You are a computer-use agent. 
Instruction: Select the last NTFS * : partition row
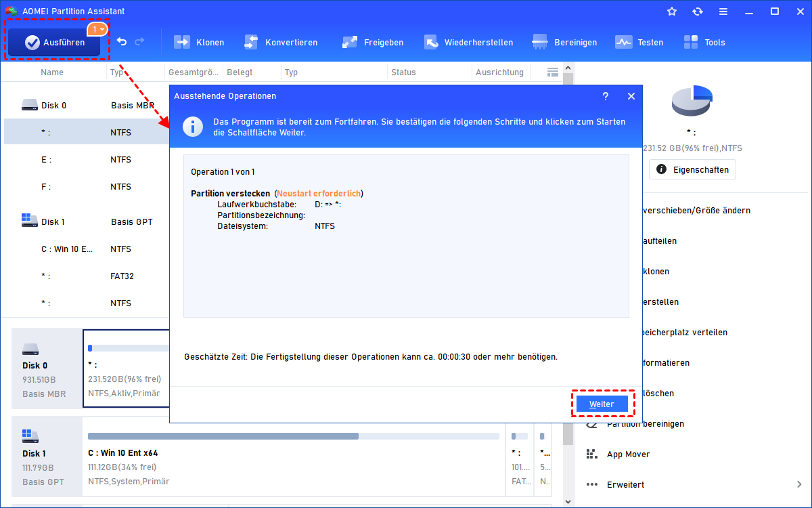click(87, 303)
